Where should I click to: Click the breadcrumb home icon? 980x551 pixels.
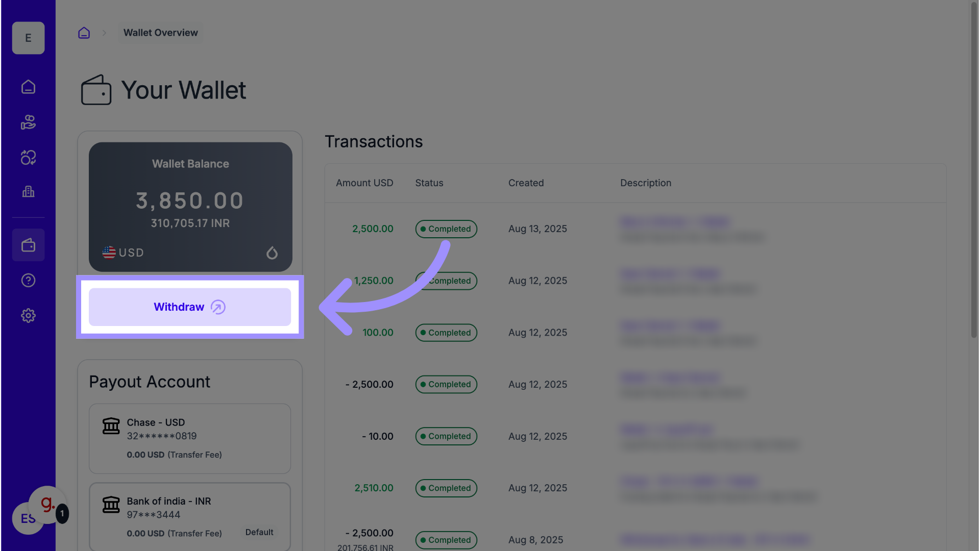pyautogui.click(x=84, y=33)
